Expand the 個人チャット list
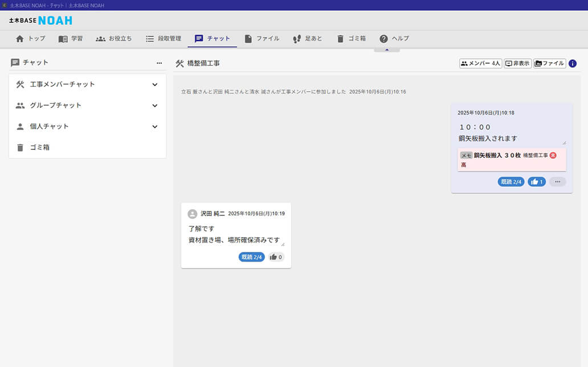Viewport: 588px width, 367px height. 154,127
